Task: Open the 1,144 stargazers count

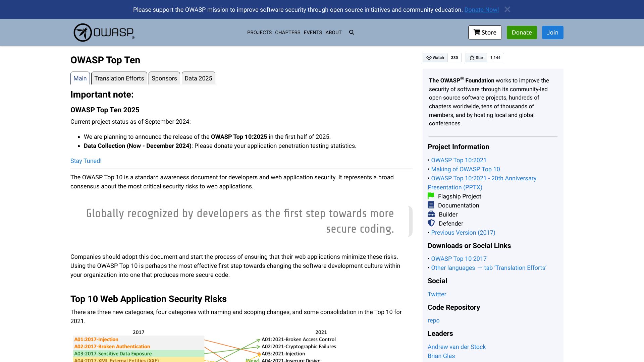Action: (495, 58)
